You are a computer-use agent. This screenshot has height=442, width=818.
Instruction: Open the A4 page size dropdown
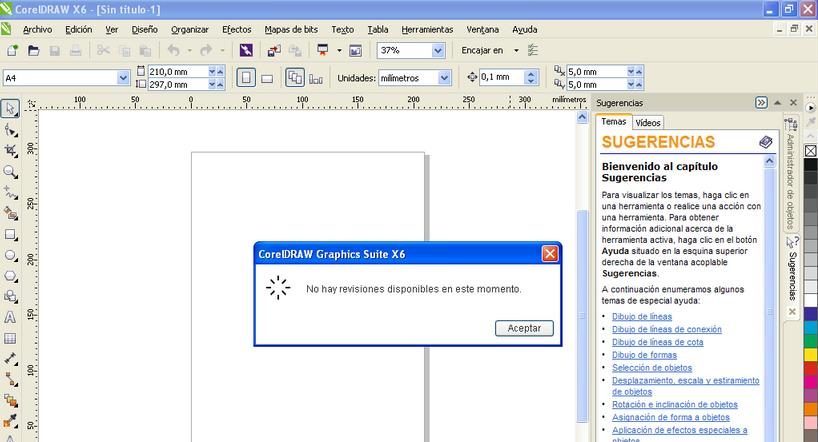(x=123, y=78)
